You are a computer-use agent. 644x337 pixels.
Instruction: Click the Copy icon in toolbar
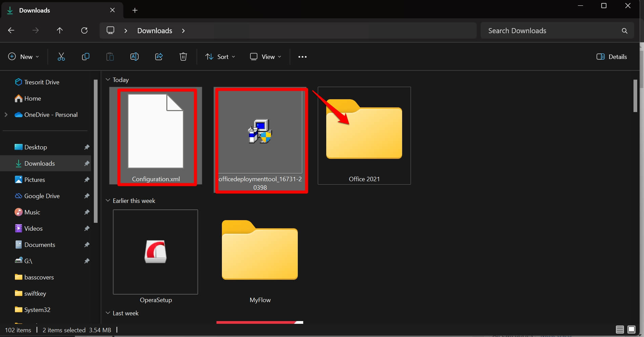[86, 57]
